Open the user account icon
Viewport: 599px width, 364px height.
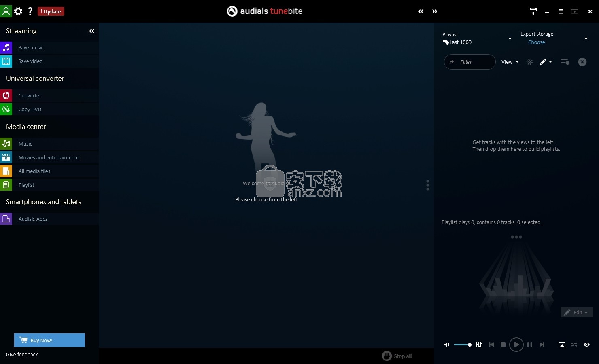6,11
